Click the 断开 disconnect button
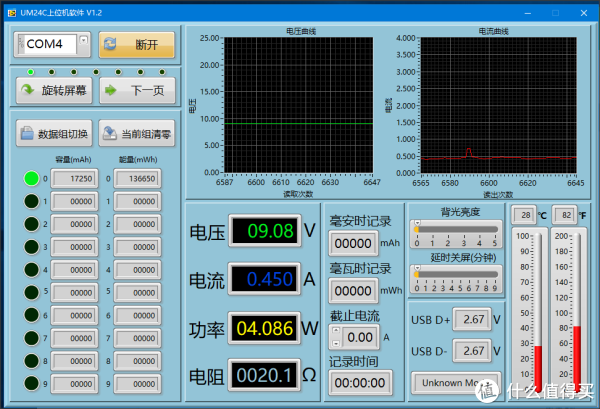Viewport: 600px width, 409px height. pyautogui.click(x=137, y=45)
